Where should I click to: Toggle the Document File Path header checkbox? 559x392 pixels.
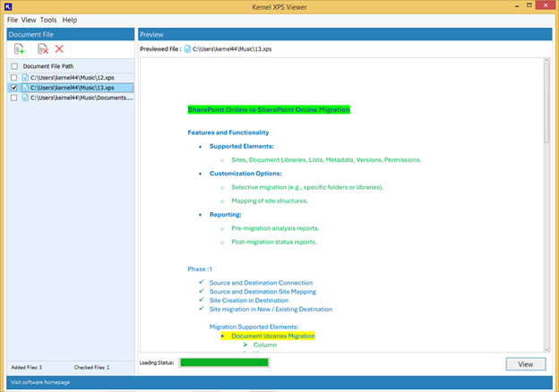(x=14, y=66)
